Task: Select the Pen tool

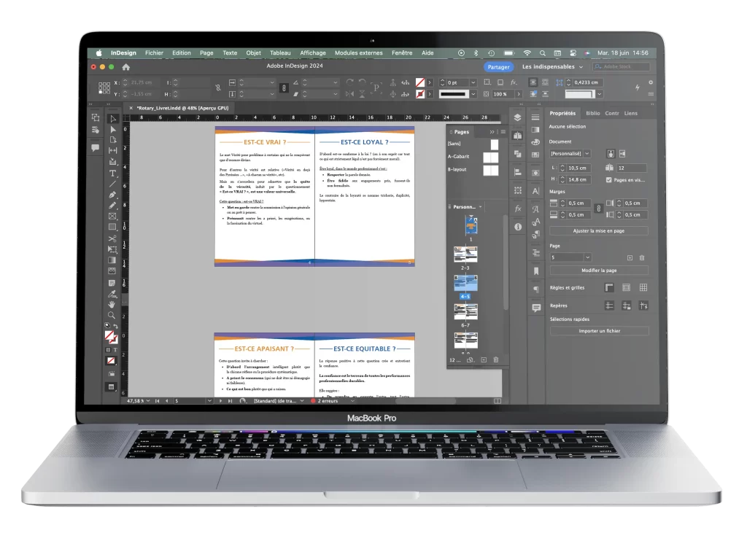Action: [112, 195]
